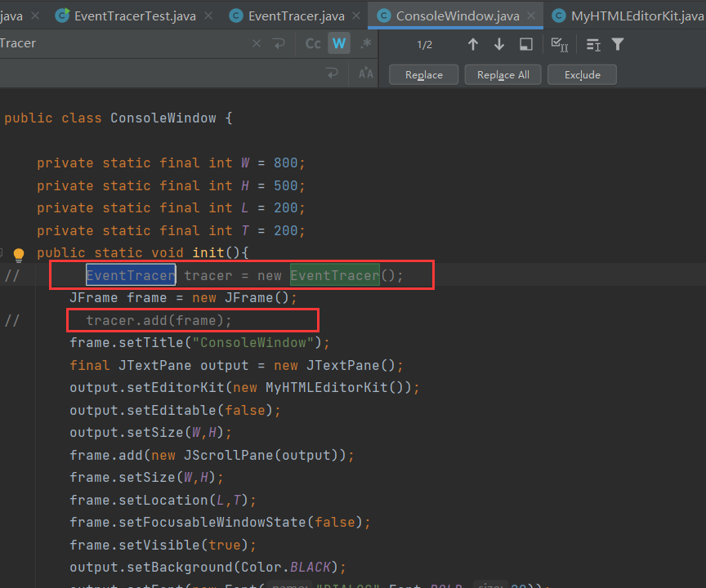706x588 pixels.
Task: Click the 'ConsoleWindow' class name declaration
Action: (x=163, y=118)
